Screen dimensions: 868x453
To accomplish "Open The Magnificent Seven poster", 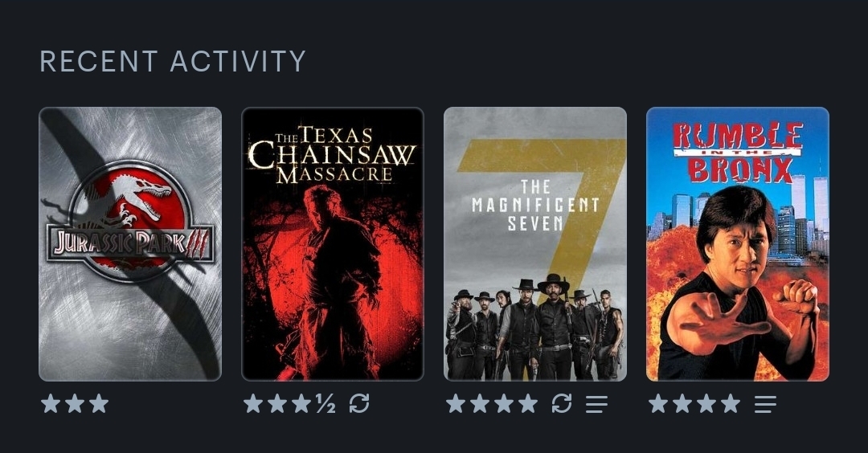I will [x=535, y=244].
